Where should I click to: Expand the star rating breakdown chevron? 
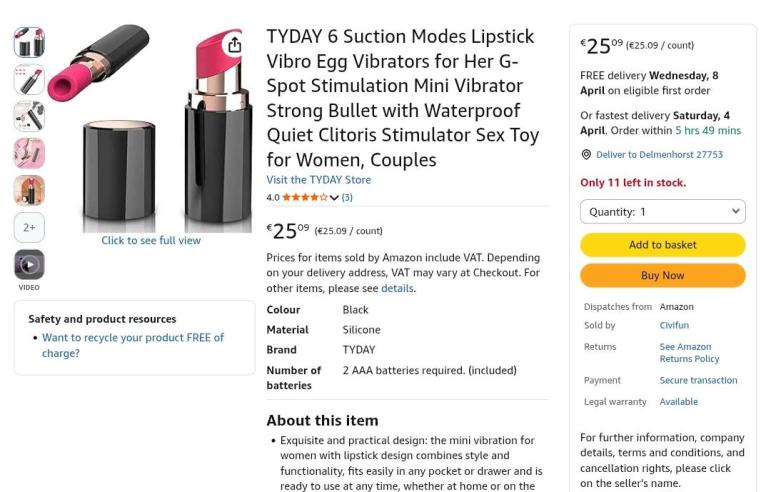point(334,198)
